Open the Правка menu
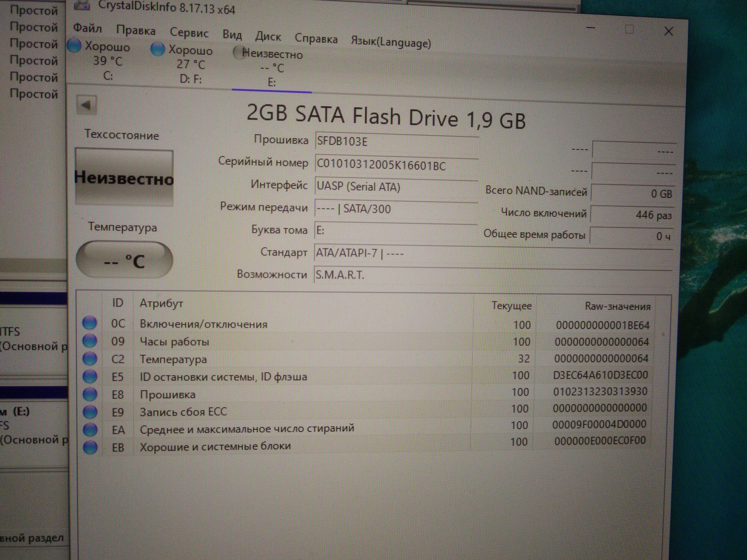Image resolution: width=747 pixels, height=560 pixels. coord(136,30)
